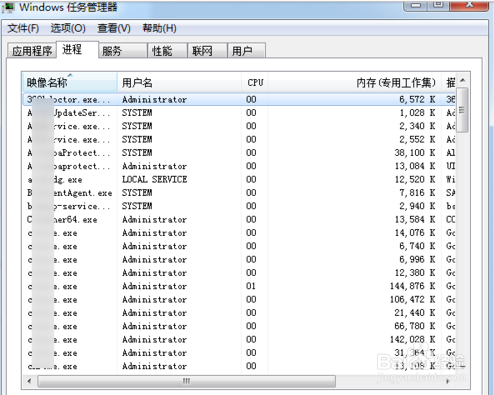The image size is (494, 395).
Task: Select the process ending in ner64.exe
Action: pos(239,219)
